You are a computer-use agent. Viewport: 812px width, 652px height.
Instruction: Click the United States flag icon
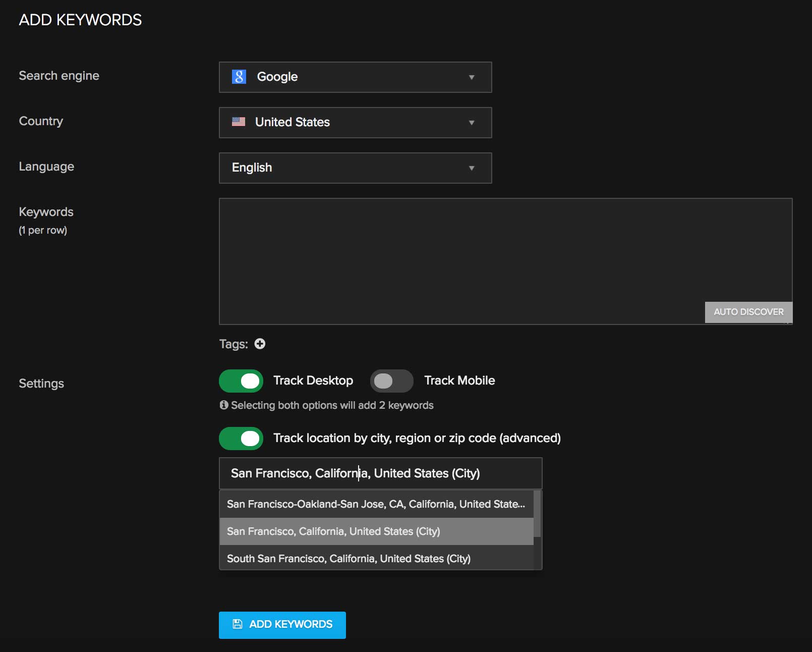click(x=239, y=122)
